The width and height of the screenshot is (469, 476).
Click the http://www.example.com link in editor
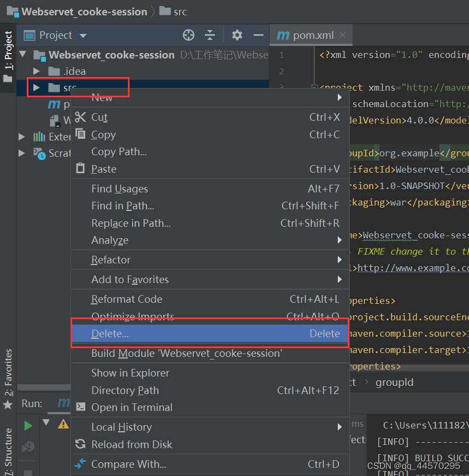pyautogui.click(x=413, y=268)
